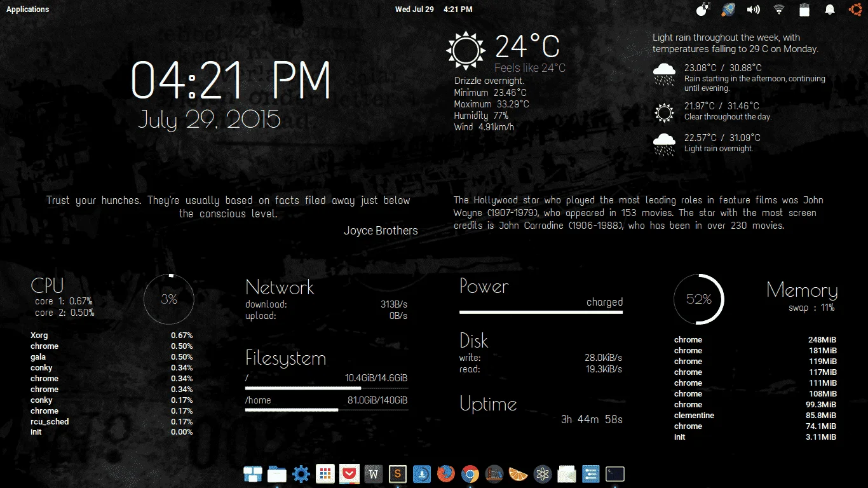
Task: Click the Feels like 24°C text
Action: pyautogui.click(x=530, y=68)
